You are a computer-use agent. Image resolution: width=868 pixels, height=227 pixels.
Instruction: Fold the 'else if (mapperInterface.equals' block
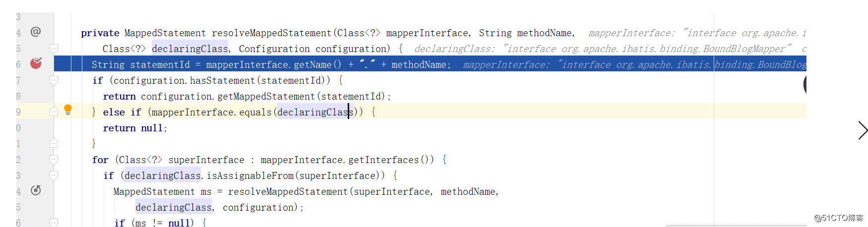(54, 112)
